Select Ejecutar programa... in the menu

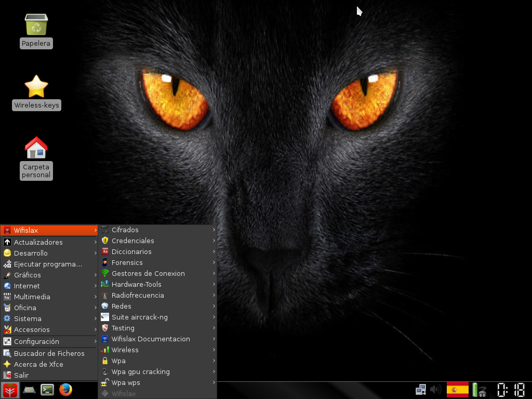[x=49, y=264]
